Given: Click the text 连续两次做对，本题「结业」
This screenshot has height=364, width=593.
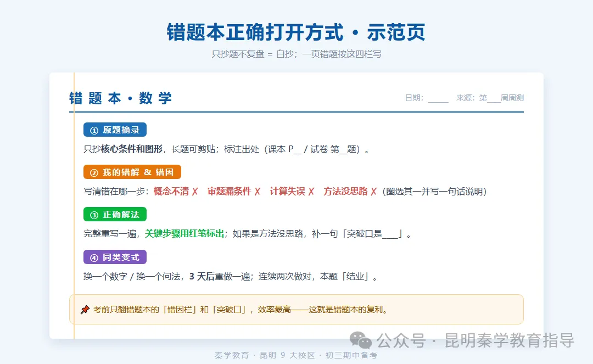Looking at the screenshot, I should 314,276.
